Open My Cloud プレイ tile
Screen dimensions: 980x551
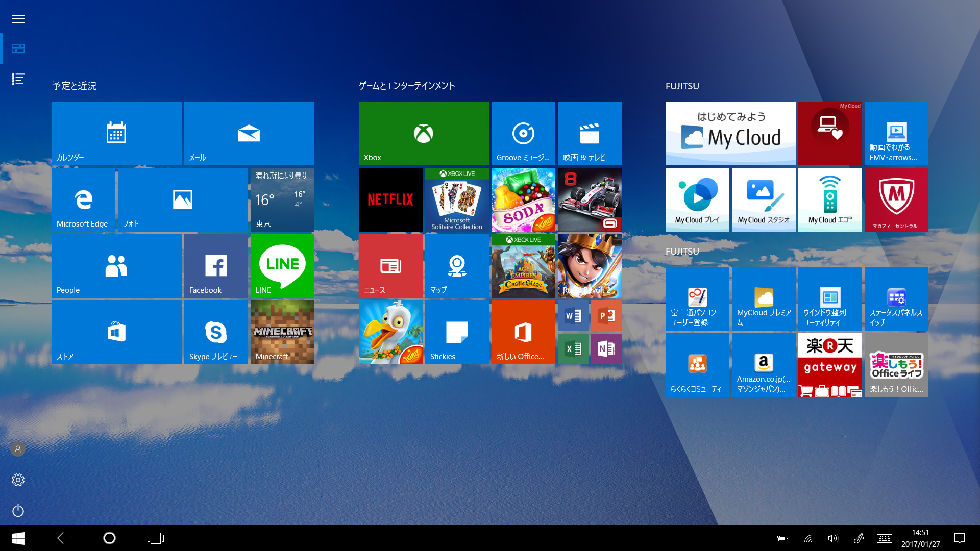tap(697, 199)
